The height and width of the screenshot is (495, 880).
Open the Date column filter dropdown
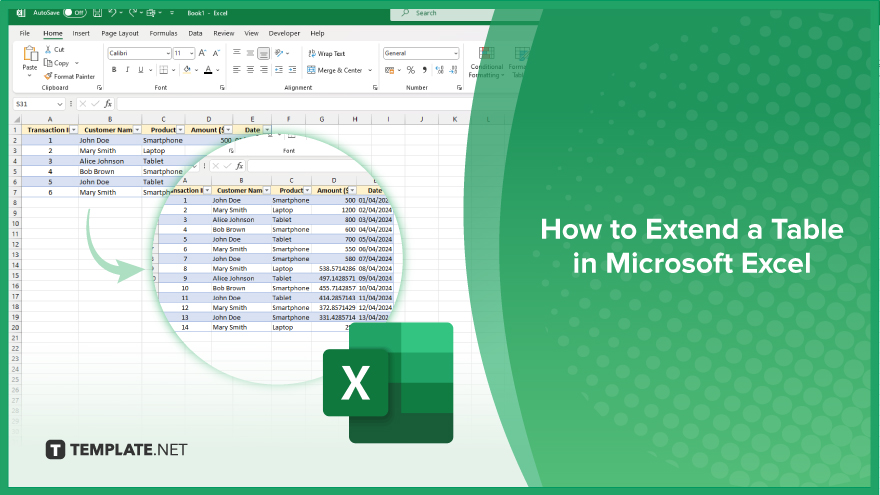click(267, 130)
